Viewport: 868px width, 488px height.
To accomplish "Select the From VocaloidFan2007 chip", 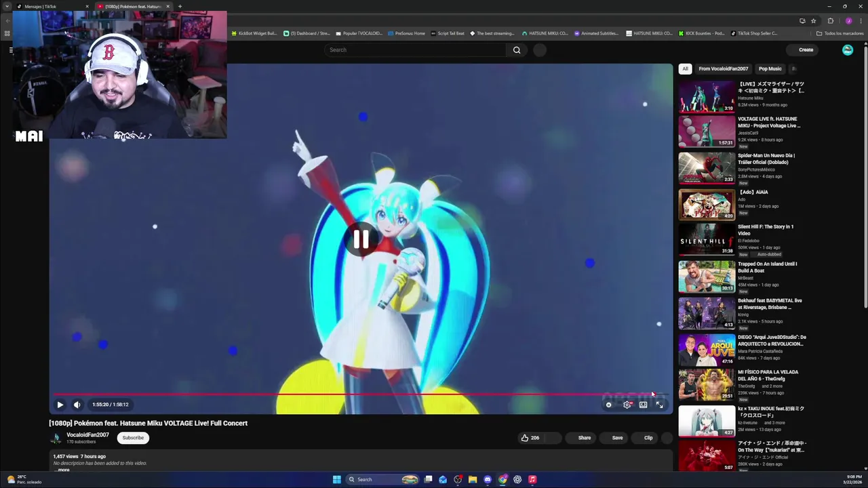I will click(723, 68).
